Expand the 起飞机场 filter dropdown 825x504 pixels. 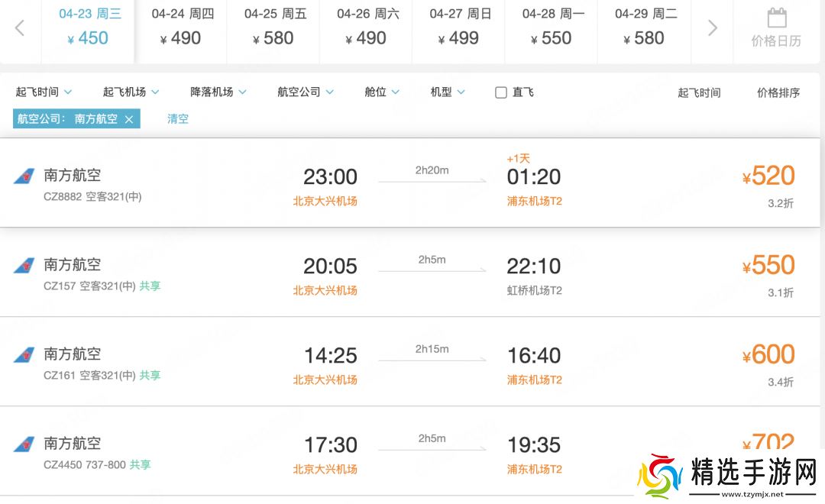tap(131, 92)
